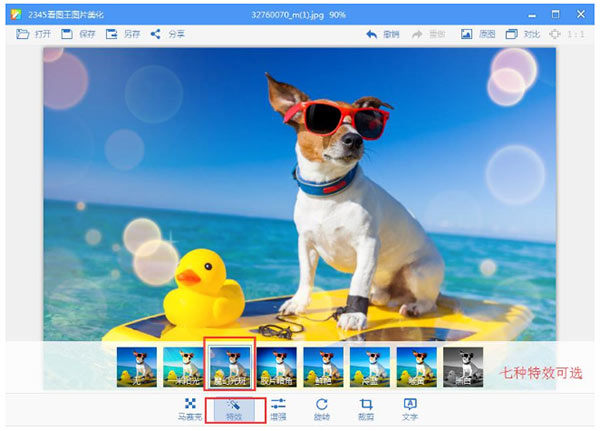The height and width of the screenshot is (431, 600).
Task: Click the Open (打开) folder icon
Action: click(x=22, y=34)
